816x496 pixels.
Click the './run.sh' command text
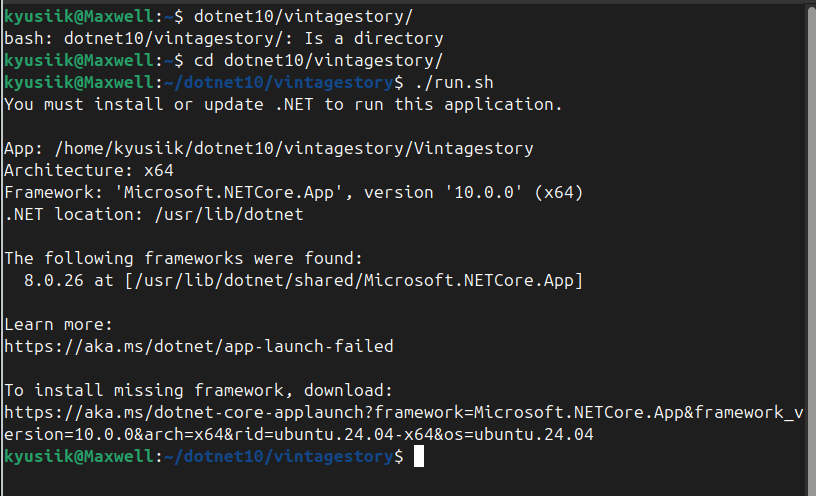tap(454, 83)
